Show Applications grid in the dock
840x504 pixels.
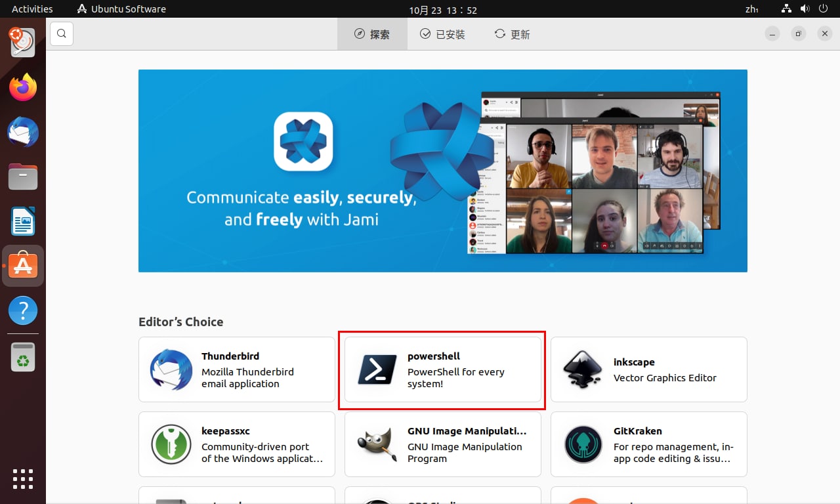tap(23, 478)
